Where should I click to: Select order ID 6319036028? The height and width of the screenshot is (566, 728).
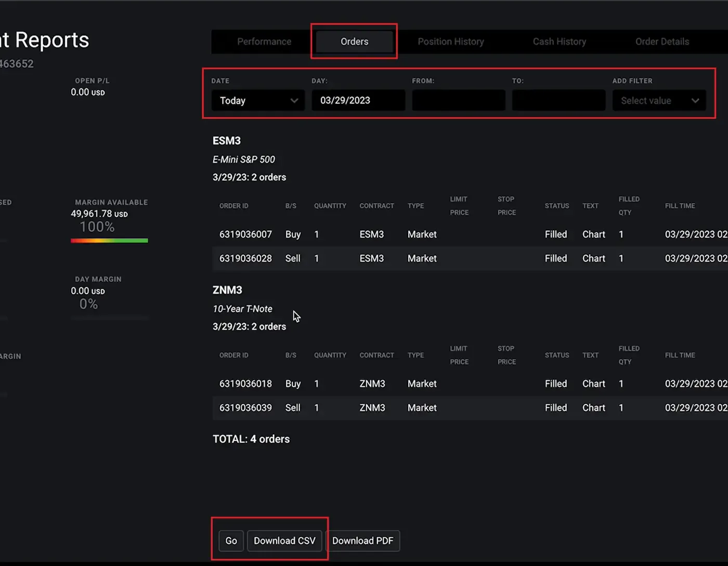[x=245, y=258]
